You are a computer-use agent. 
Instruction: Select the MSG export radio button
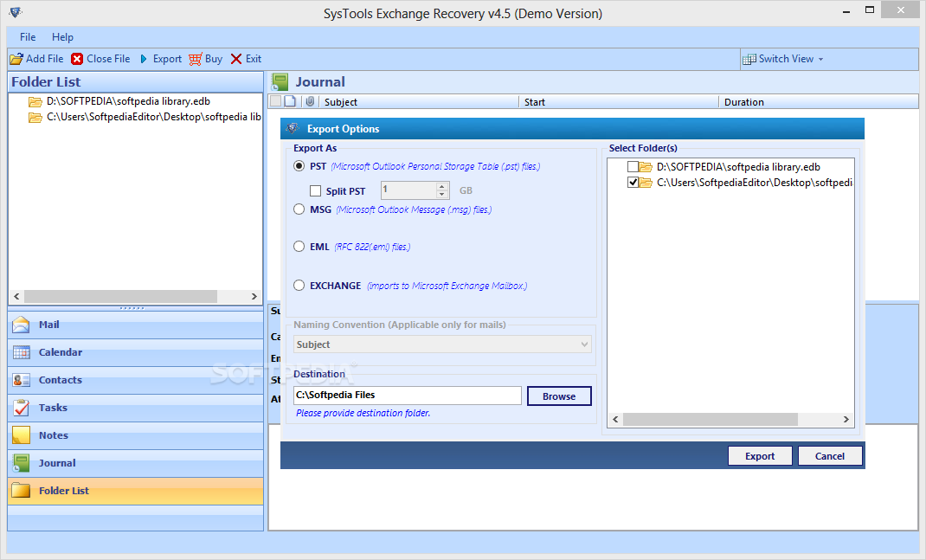coord(299,209)
